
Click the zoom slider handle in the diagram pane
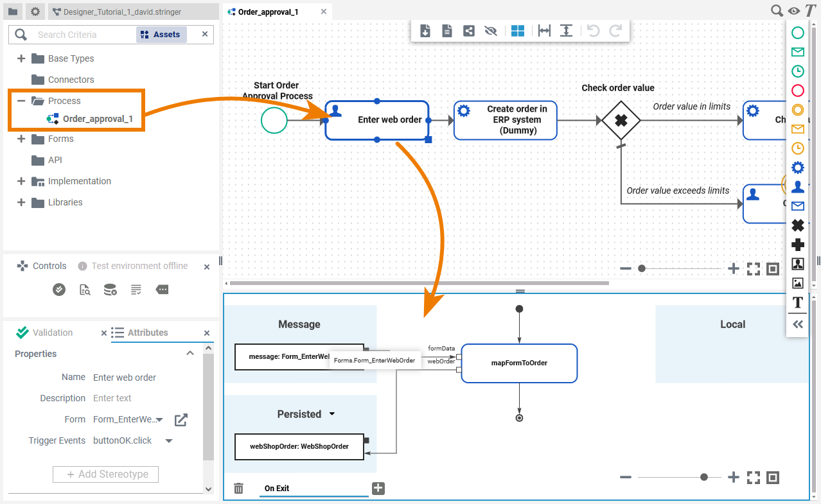pos(641,268)
